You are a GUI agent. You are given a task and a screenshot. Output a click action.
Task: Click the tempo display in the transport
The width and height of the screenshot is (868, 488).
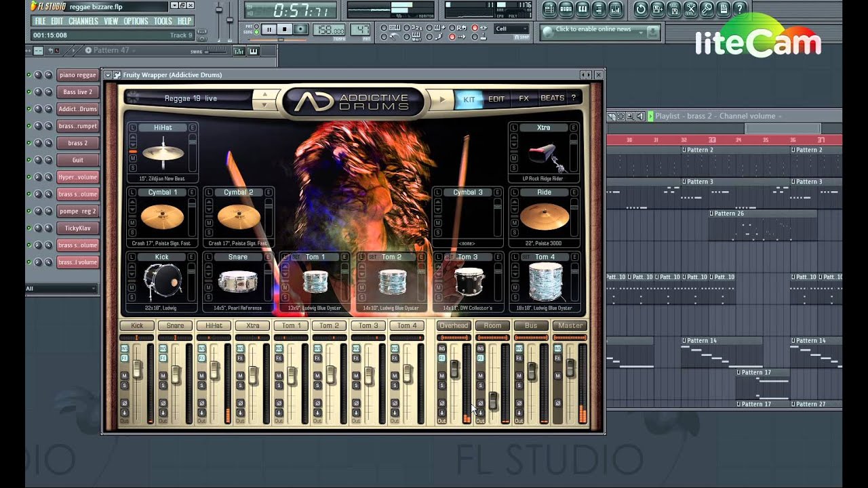coord(330,30)
